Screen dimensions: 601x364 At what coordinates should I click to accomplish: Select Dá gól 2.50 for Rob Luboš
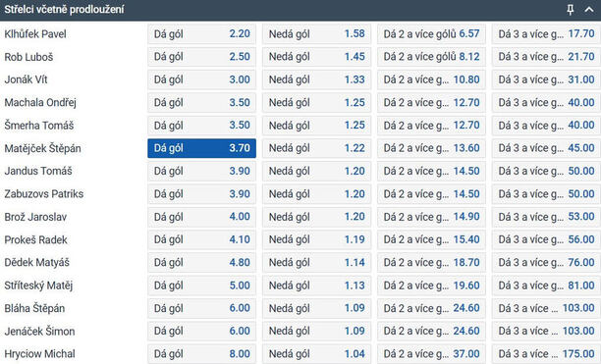(201, 57)
